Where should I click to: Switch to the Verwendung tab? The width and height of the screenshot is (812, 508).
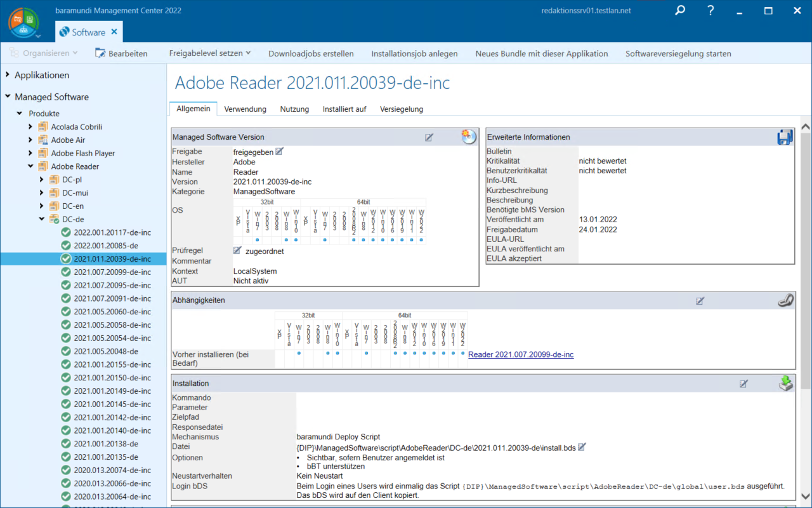tap(245, 109)
